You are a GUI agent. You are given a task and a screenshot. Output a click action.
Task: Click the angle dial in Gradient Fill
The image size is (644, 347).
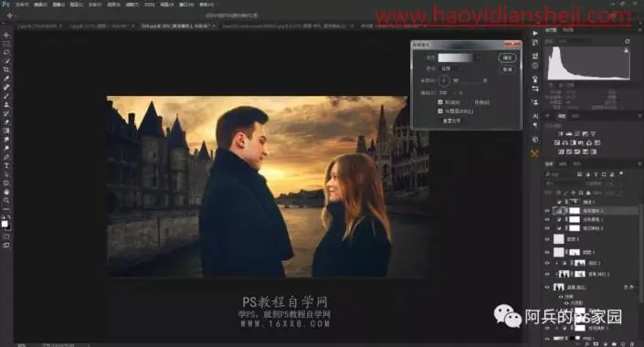pos(444,80)
